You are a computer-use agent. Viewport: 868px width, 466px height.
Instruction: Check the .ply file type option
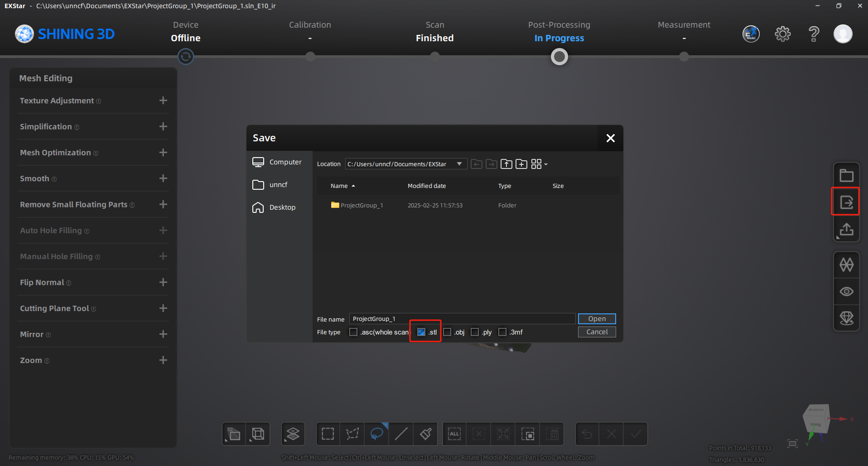(x=475, y=332)
